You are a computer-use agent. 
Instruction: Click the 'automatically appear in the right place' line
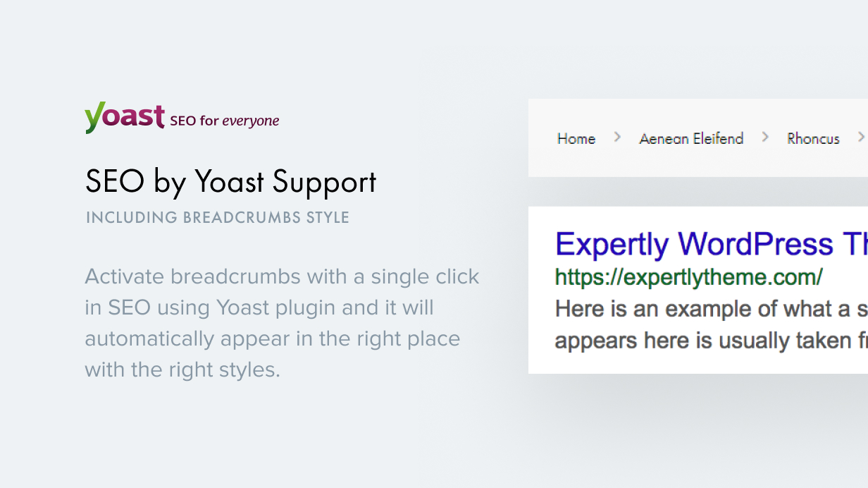pos(272,338)
